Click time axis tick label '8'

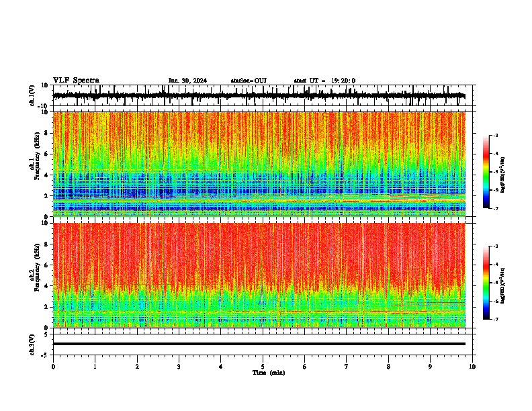(388, 367)
